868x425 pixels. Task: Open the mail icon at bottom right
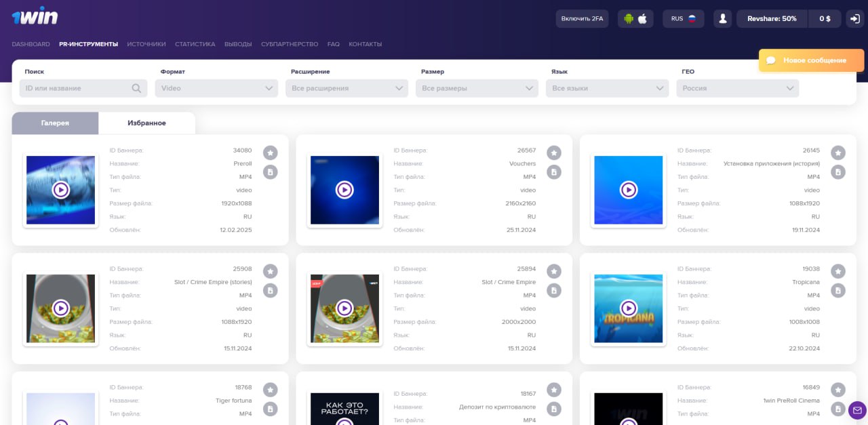[857, 410]
